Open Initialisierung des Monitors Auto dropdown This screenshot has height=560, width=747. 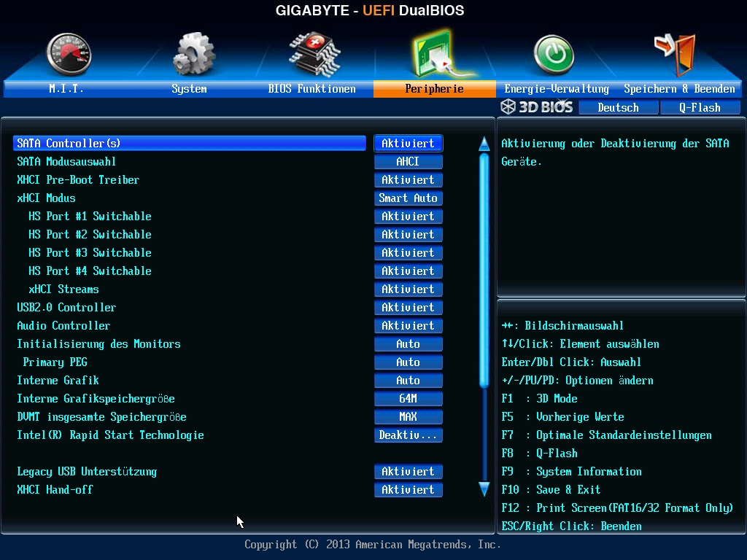click(x=409, y=344)
